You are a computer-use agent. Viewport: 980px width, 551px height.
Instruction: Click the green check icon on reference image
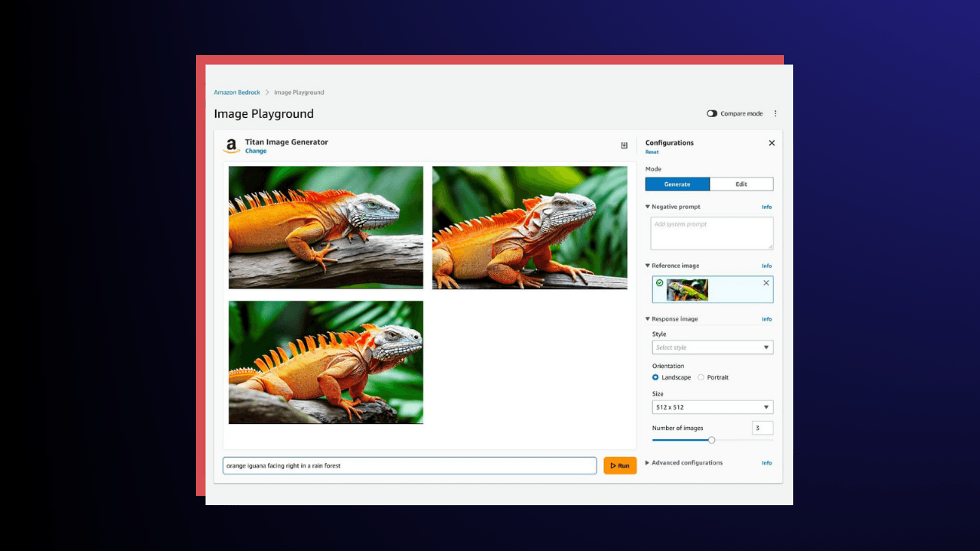660,283
